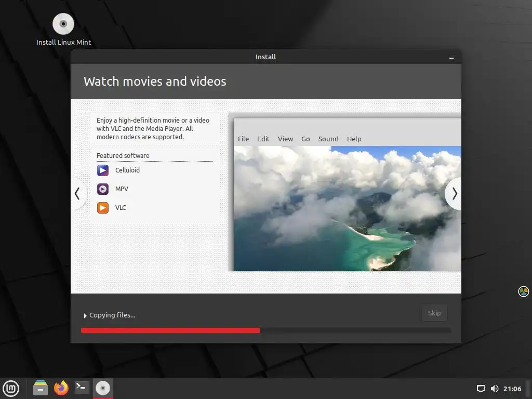Open the volume tray icon

tap(495, 389)
